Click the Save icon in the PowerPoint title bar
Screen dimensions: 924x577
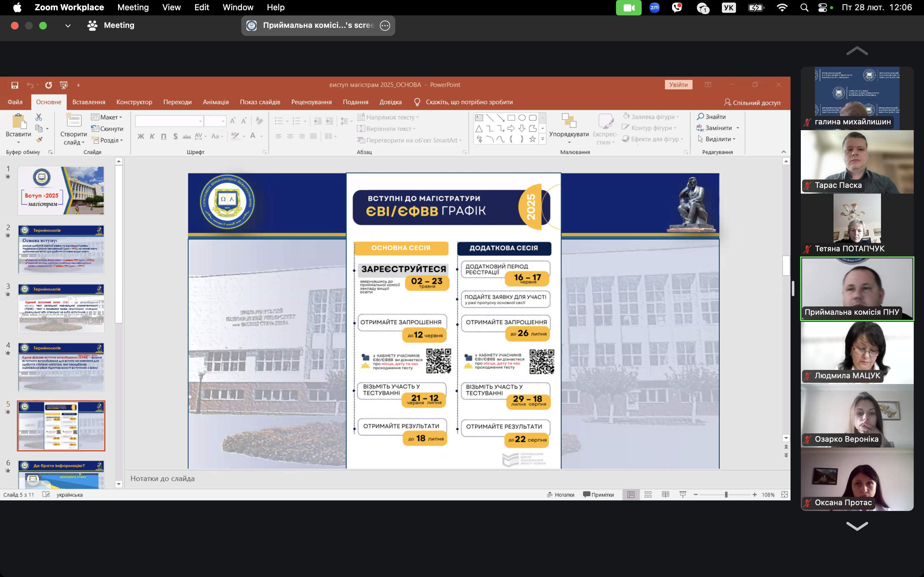click(14, 85)
